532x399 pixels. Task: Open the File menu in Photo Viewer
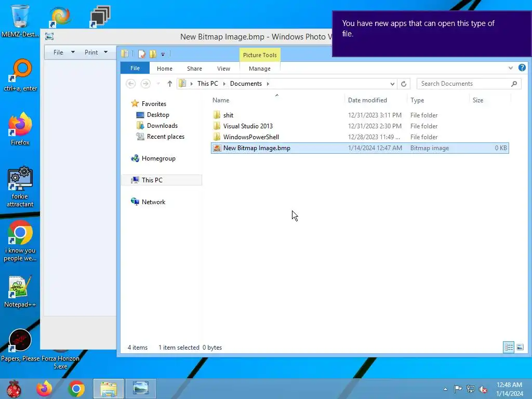coord(64,52)
